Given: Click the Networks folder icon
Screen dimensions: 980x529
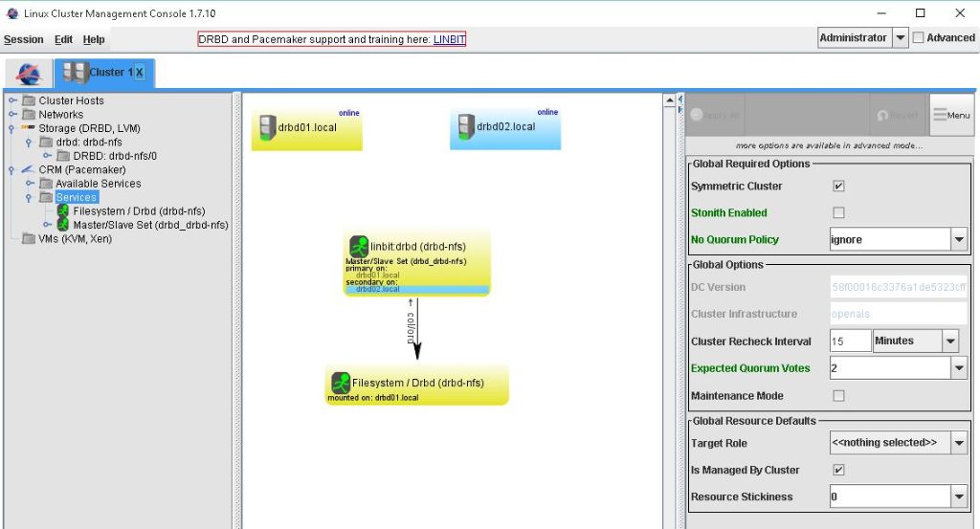Looking at the screenshot, I should pyautogui.click(x=29, y=114).
